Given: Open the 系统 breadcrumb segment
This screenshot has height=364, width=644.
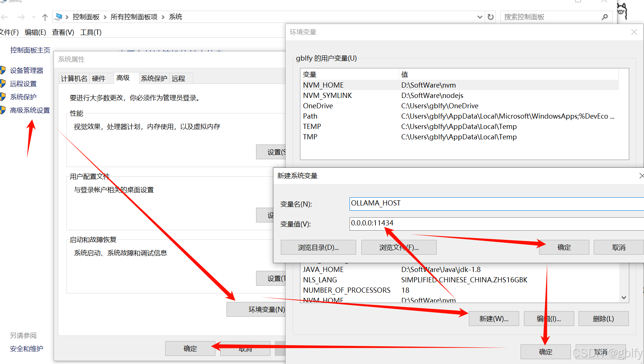Looking at the screenshot, I should (x=176, y=17).
